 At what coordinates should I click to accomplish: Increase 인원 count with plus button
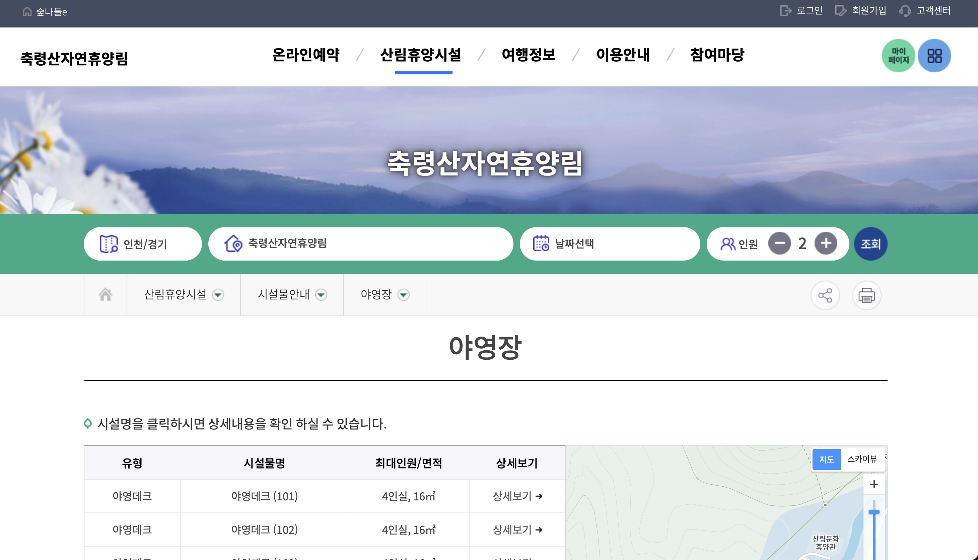click(x=826, y=243)
